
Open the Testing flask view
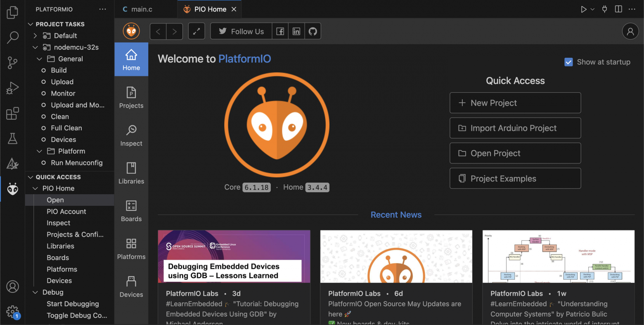12,139
